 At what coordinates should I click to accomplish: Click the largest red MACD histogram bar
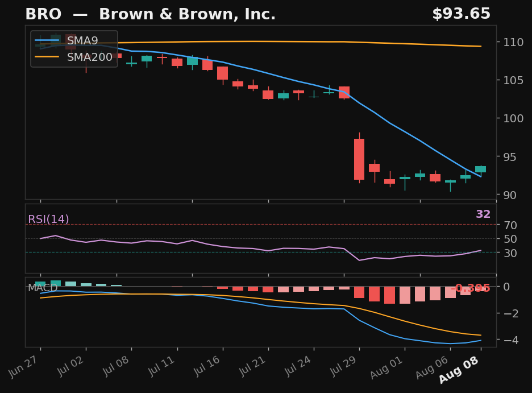[389, 295]
